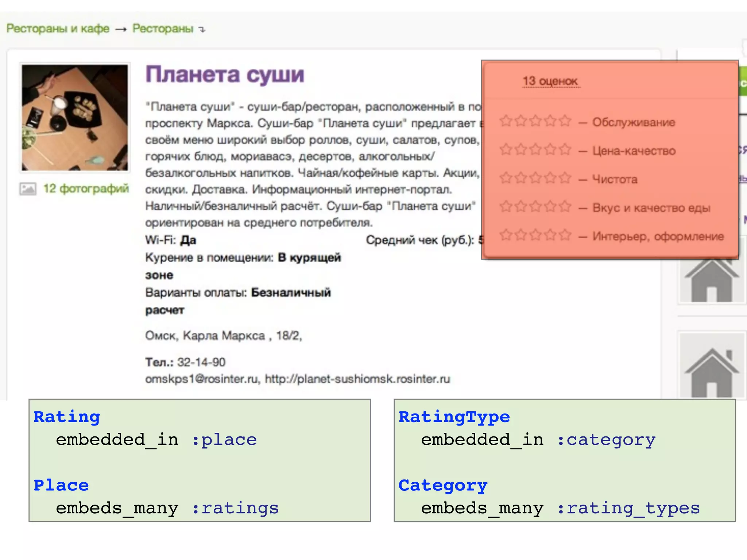Rate Вкус и качество еды two stars
The width and height of the screenshot is (747, 560).
tap(521, 206)
